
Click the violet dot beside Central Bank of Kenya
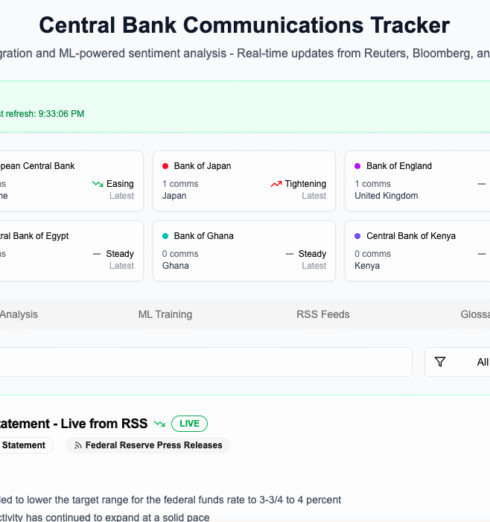(357, 236)
